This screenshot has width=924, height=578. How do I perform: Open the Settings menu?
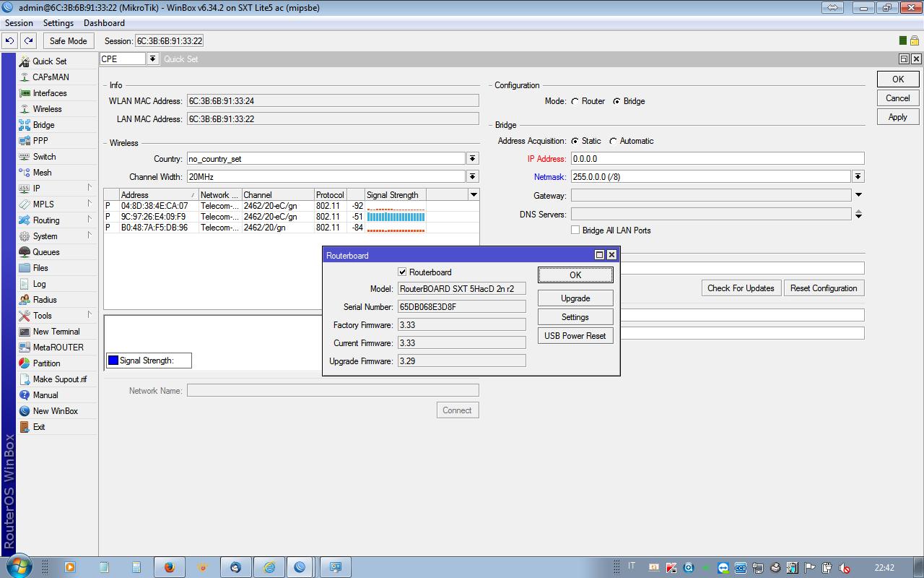58,23
